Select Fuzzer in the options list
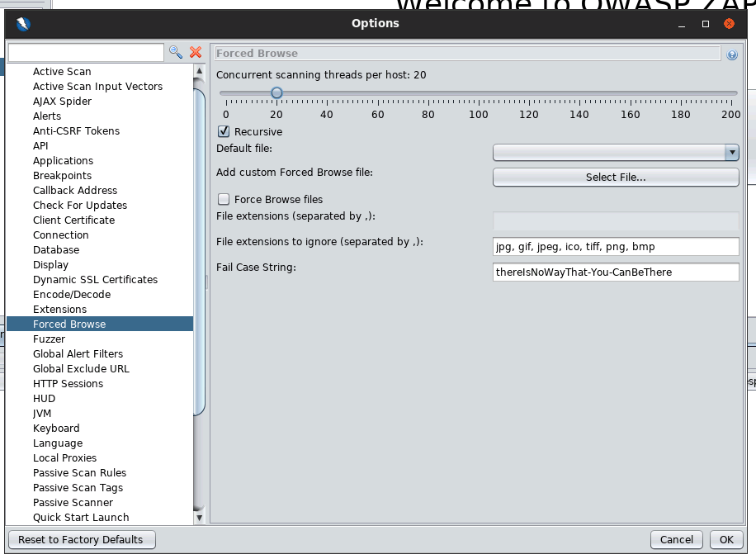This screenshot has width=756, height=559. 49,339
